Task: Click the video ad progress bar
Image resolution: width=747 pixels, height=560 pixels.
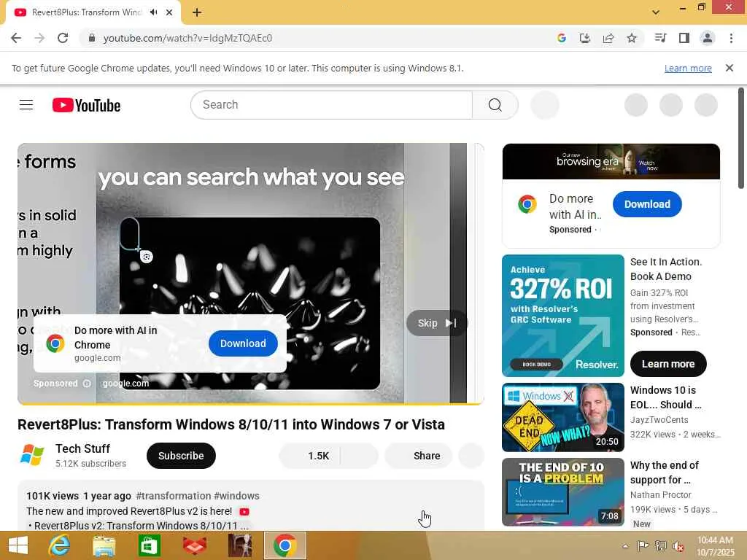Action: (251, 403)
